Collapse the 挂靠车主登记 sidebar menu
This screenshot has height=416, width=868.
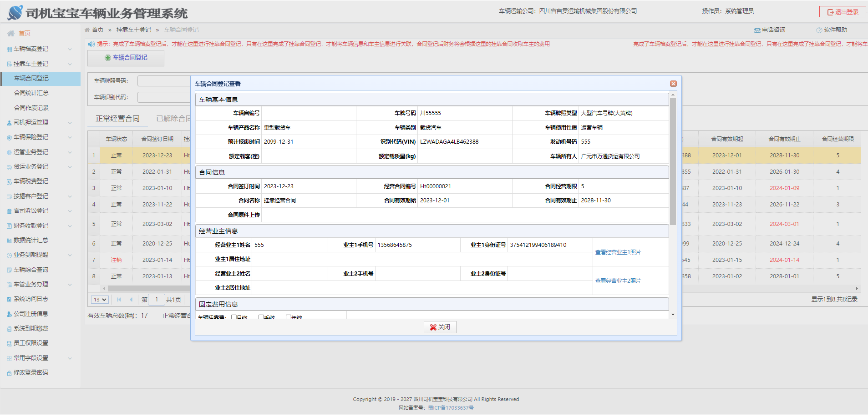click(x=70, y=64)
